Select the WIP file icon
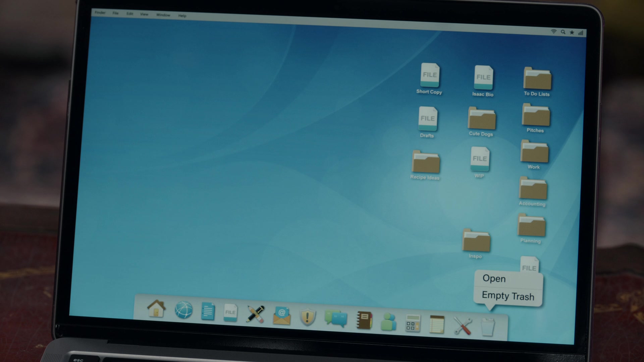 coord(480,163)
